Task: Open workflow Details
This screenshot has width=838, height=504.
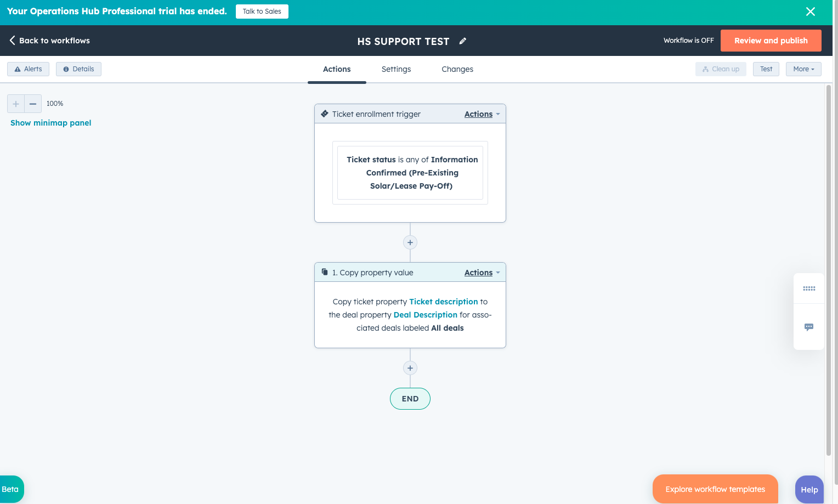Action: tap(78, 69)
